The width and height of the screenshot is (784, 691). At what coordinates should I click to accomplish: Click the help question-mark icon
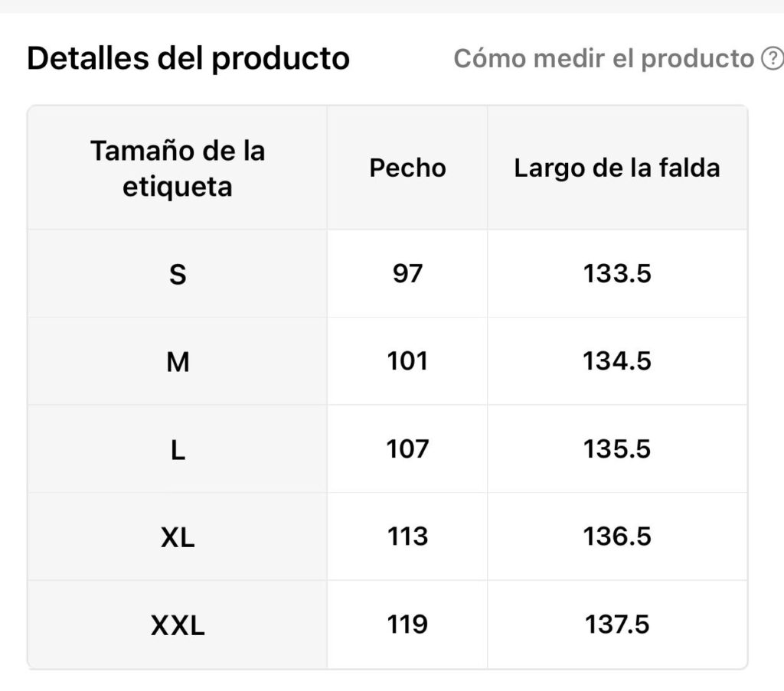pos(773,58)
